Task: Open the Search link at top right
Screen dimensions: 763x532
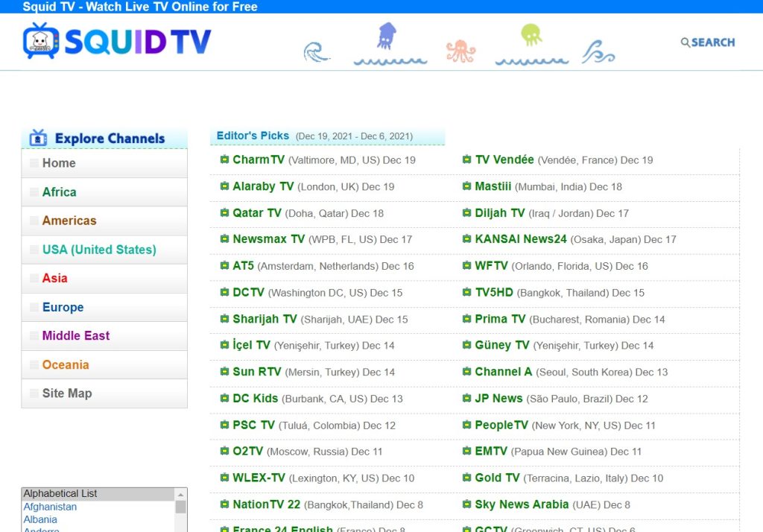Action: click(708, 42)
